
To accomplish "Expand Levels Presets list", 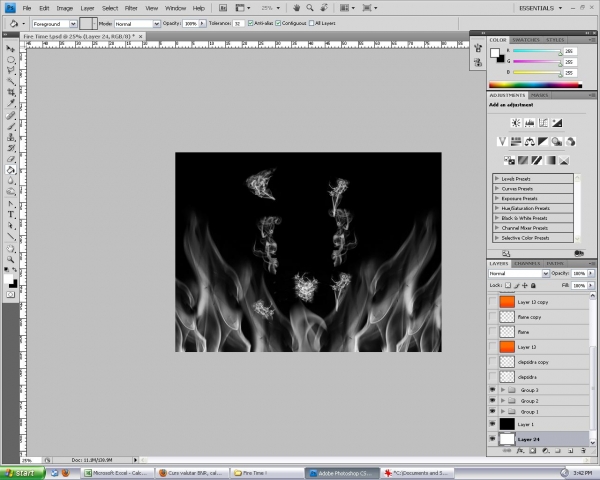I will point(497,178).
